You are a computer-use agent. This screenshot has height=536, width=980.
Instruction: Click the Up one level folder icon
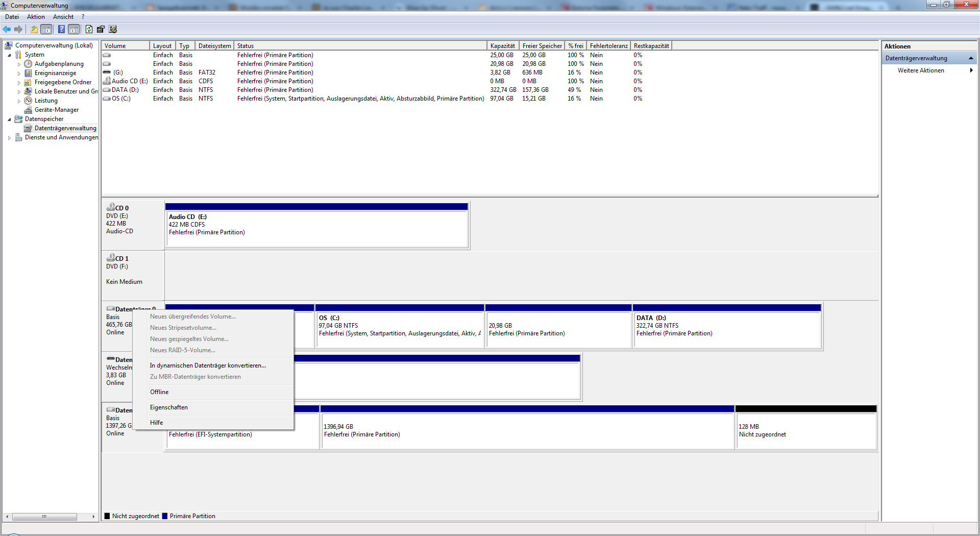pyautogui.click(x=34, y=30)
